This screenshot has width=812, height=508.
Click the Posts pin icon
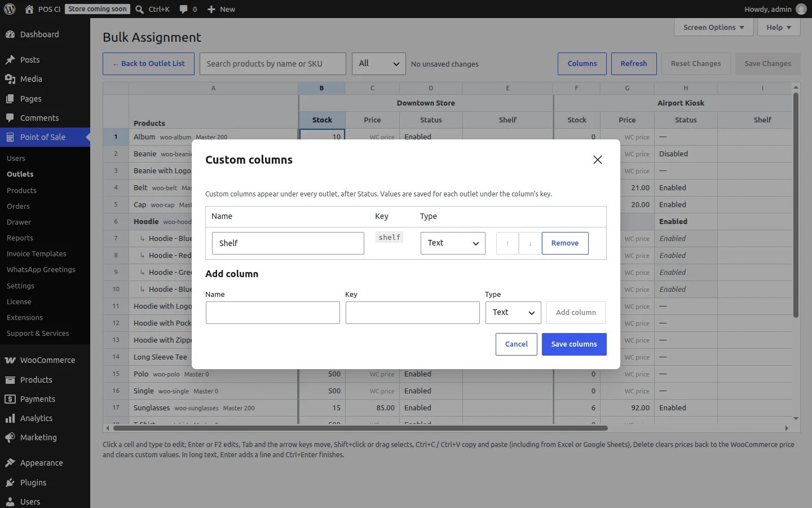click(10, 60)
